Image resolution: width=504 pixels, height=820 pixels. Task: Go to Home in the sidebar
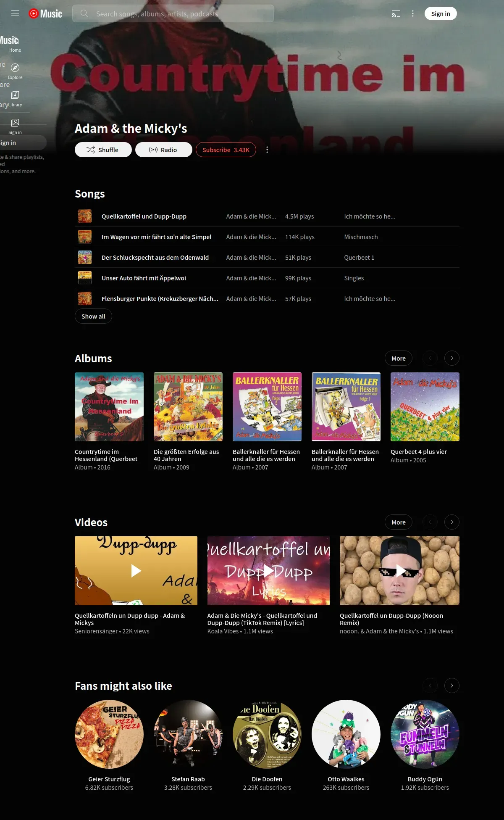[x=15, y=44]
